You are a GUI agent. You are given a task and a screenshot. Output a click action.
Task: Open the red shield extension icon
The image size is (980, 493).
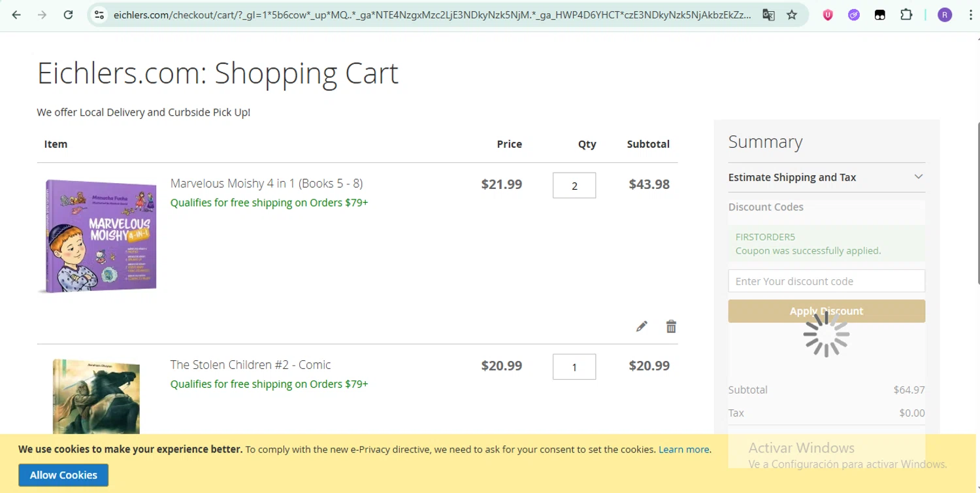coord(828,14)
